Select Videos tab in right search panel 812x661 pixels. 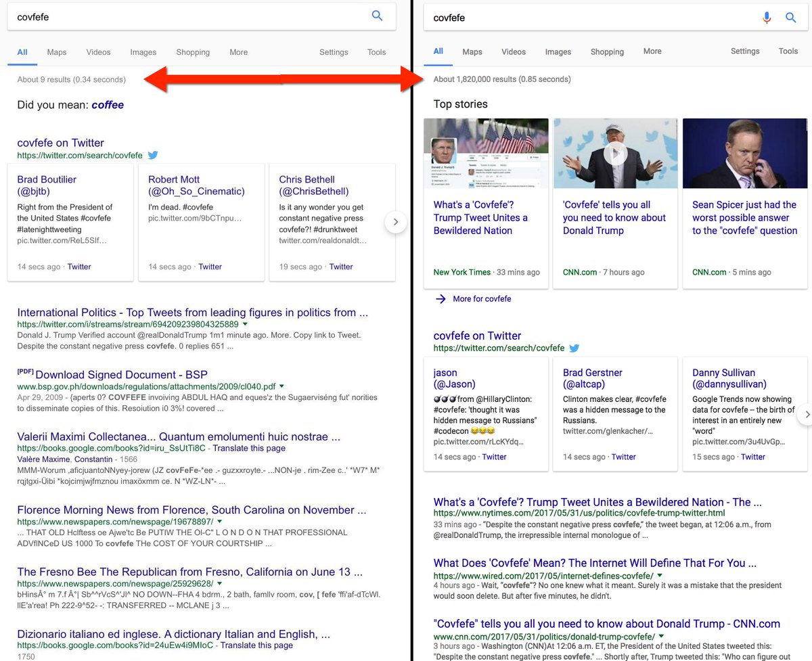(514, 51)
